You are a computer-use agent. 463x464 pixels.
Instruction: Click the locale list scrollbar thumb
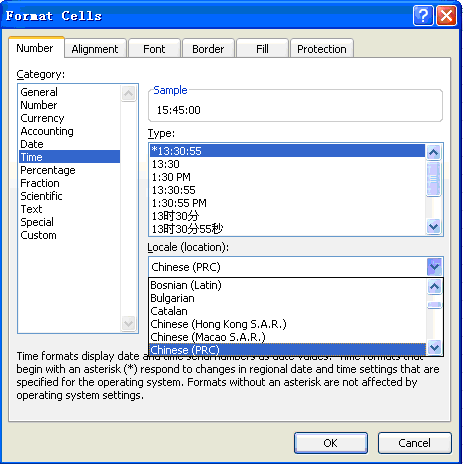(434, 305)
